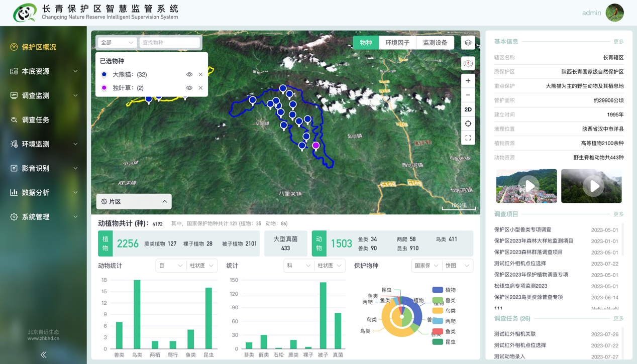Image resolution: width=637 pixels, height=364 pixels.
Task: Expand the 片区 panel
Action: click(x=134, y=201)
